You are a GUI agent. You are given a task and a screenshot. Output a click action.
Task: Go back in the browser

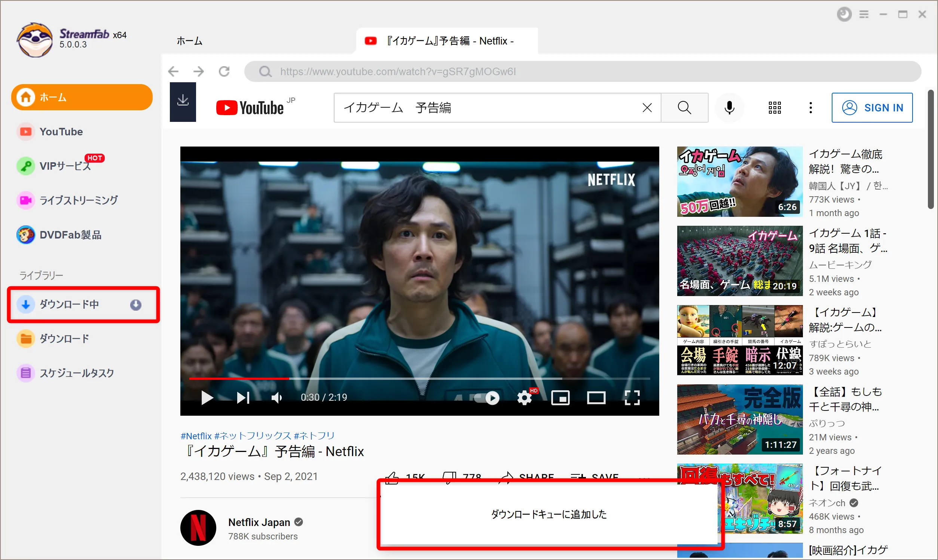173,71
